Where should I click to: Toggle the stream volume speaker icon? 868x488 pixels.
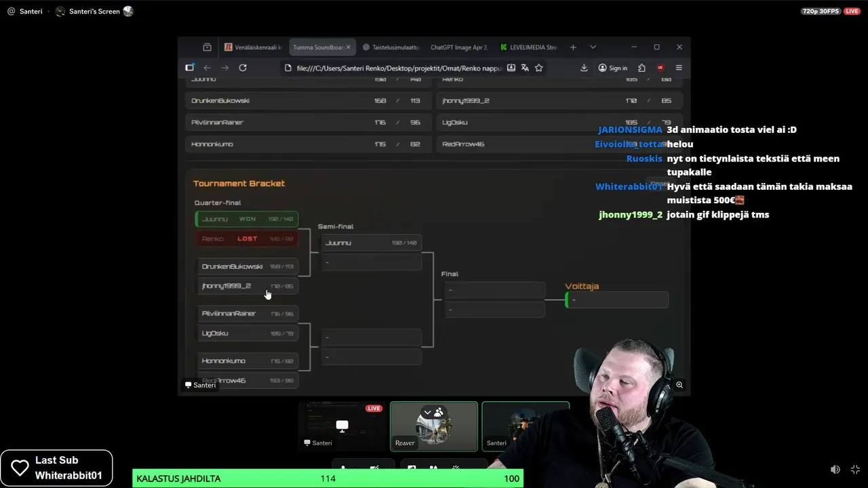point(835,470)
